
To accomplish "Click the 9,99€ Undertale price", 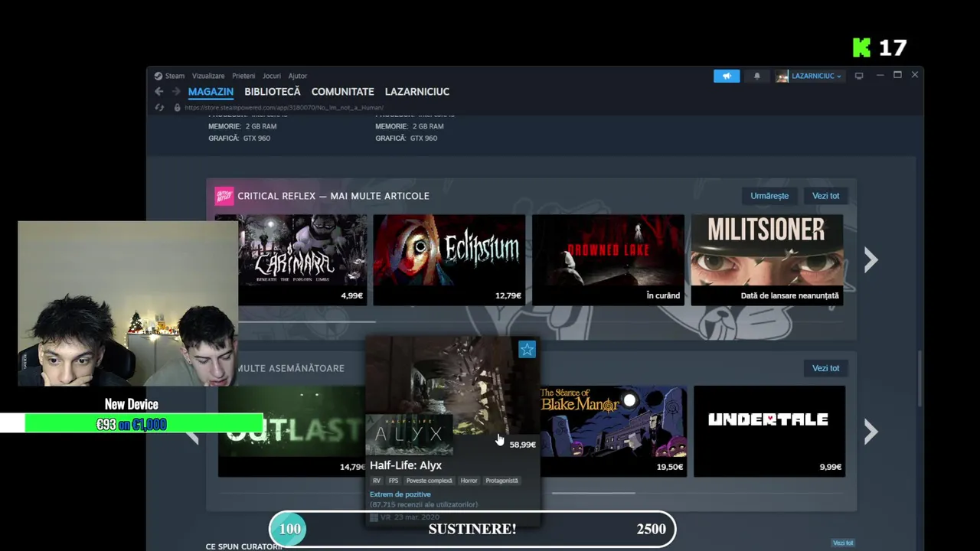I will point(830,467).
